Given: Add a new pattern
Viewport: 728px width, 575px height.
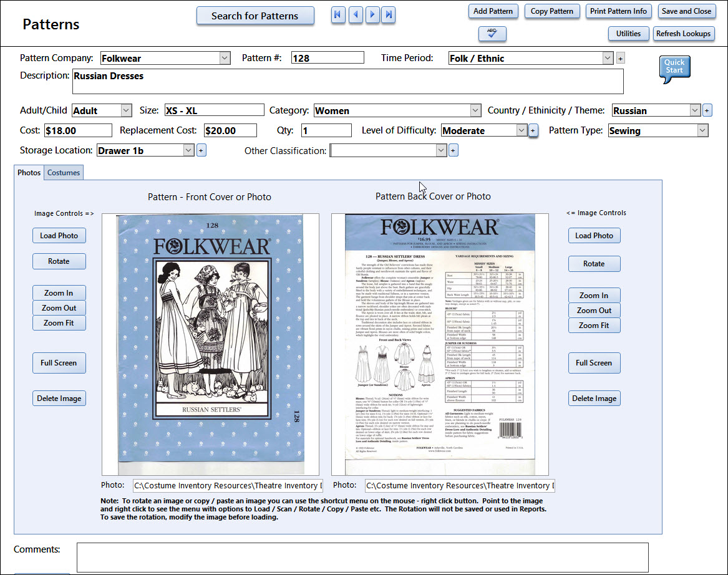Looking at the screenshot, I should 493,11.
